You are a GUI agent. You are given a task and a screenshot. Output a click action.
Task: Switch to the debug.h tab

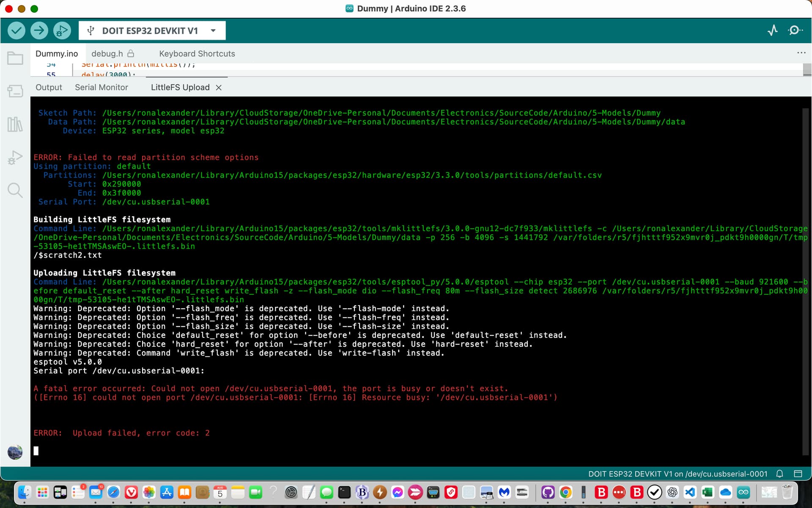tap(107, 53)
